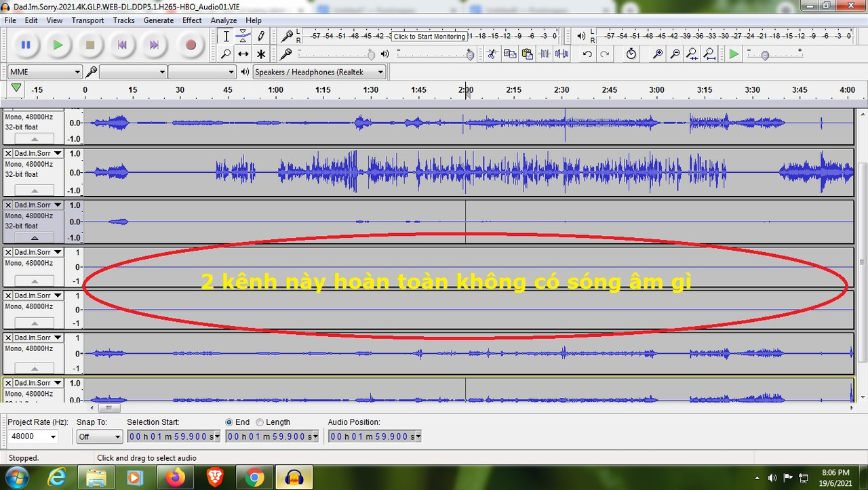
Task: Open Firefox from the taskbar
Action: coord(176,478)
